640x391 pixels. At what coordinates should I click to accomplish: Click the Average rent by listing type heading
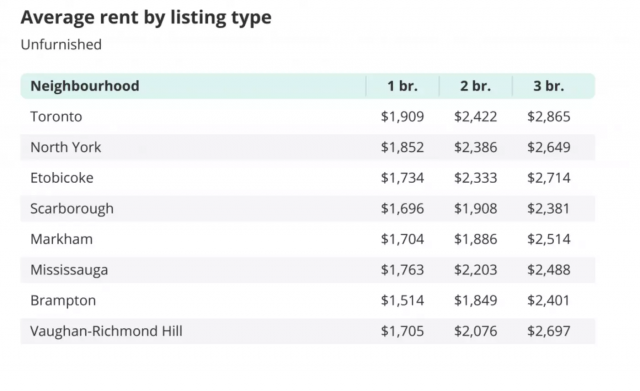click(146, 18)
